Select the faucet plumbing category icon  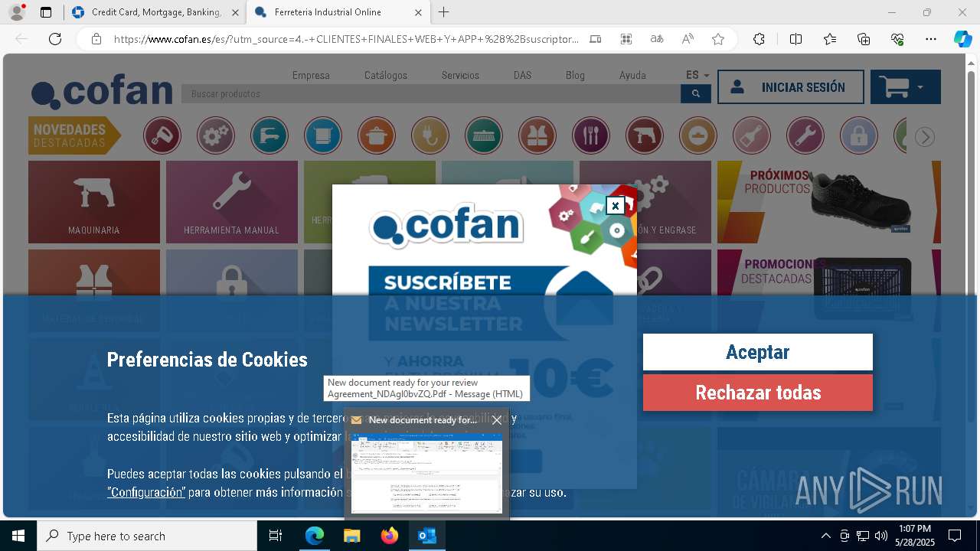pyautogui.click(x=269, y=136)
